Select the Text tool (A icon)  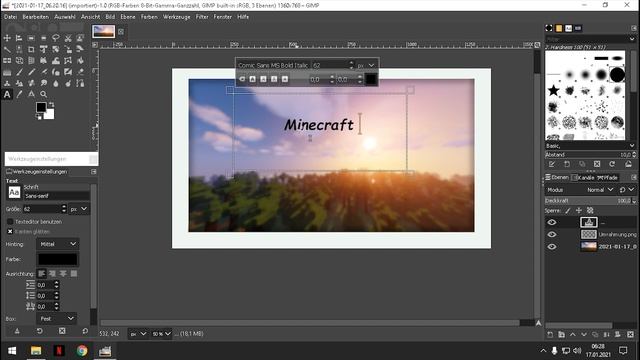coord(7,95)
